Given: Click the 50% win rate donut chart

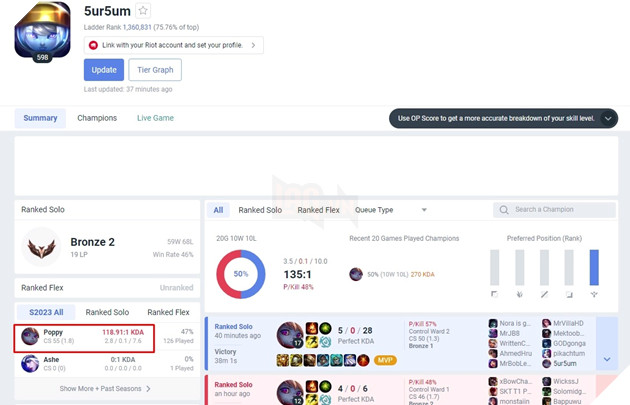Looking at the screenshot, I should [241, 274].
